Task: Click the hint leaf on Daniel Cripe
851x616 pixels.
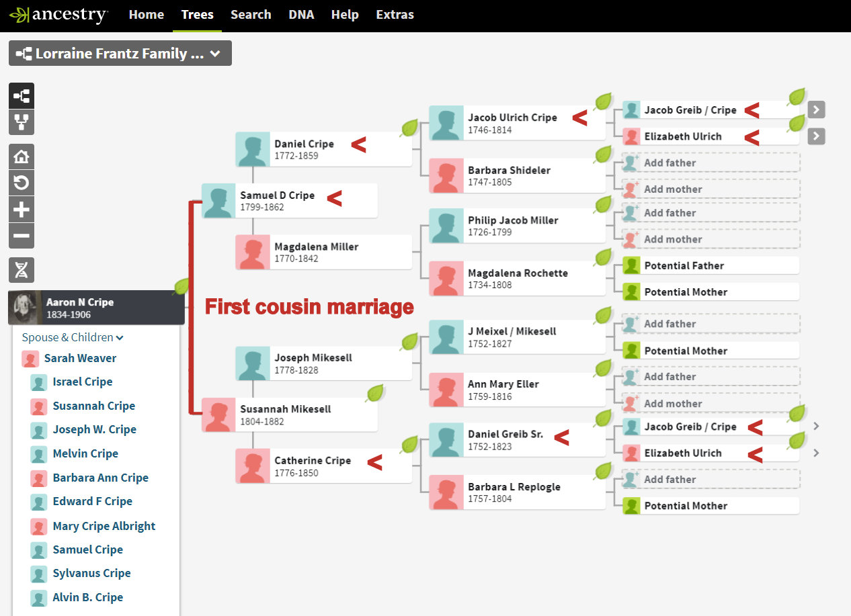Action: [x=409, y=128]
